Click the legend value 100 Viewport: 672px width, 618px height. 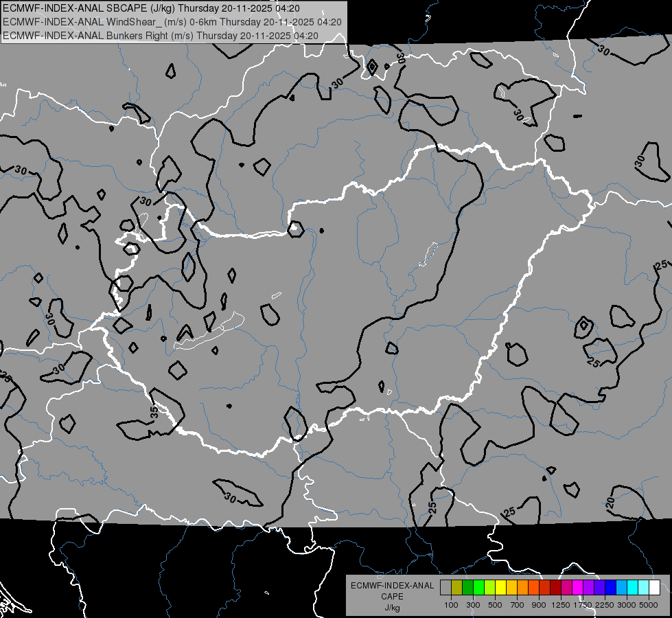451,605
